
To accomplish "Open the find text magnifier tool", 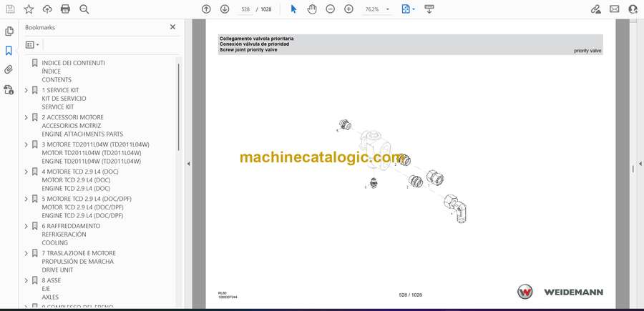I will click(84, 9).
